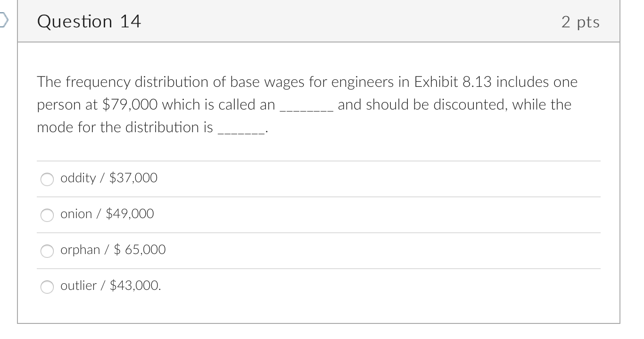Select the 'onion / $49,000' radio button

pyautogui.click(x=47, y=215)
